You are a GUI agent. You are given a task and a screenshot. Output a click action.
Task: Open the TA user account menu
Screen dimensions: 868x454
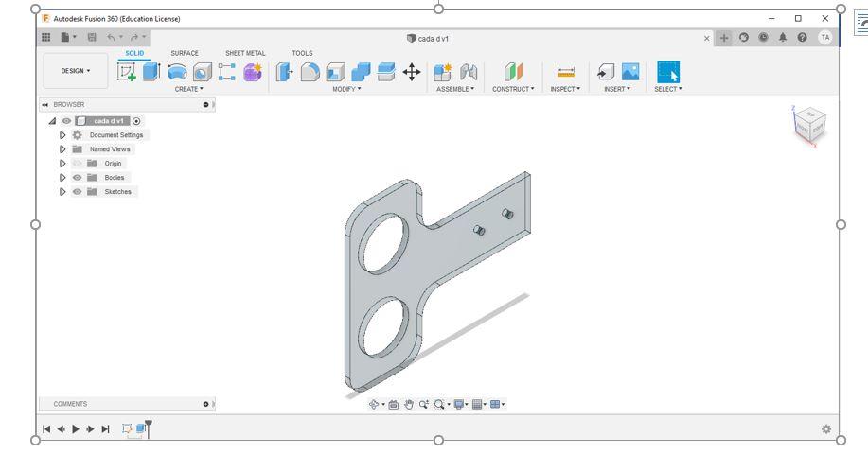[825, 38]
